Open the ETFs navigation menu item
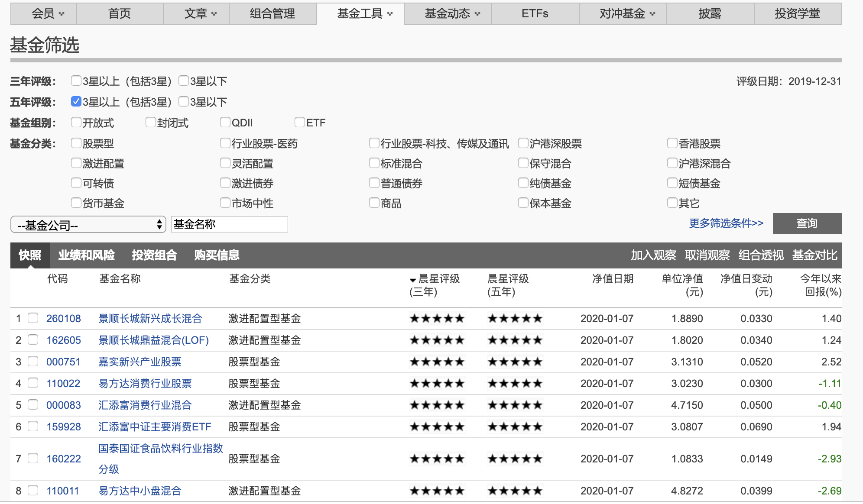863x504 pixels. 535,13
